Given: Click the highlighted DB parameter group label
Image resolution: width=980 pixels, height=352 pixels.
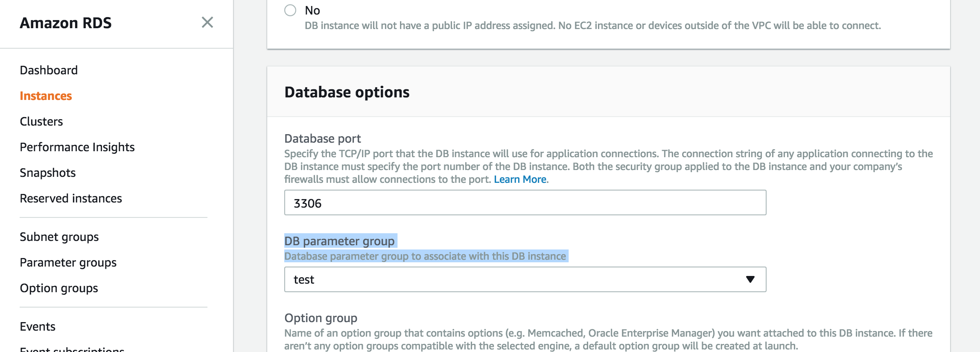Looking at the screenshot, I should point(340,241).
